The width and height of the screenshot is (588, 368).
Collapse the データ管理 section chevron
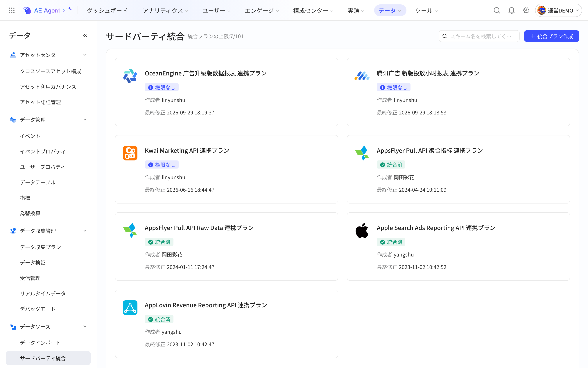click(x=85, y=119)
